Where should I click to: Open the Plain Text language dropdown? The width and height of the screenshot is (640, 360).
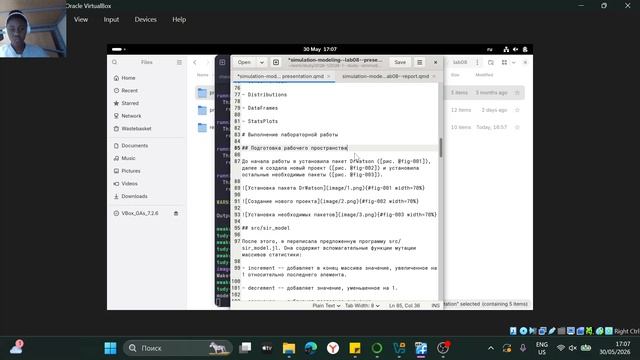pos(326,306)
